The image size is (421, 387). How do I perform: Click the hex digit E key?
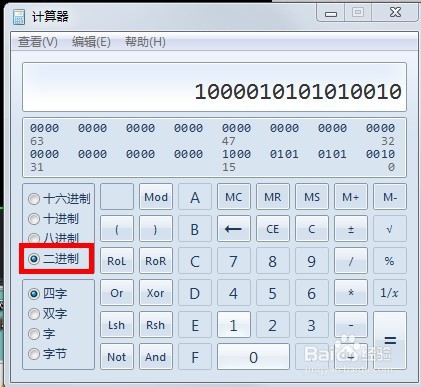coord(195,325)
